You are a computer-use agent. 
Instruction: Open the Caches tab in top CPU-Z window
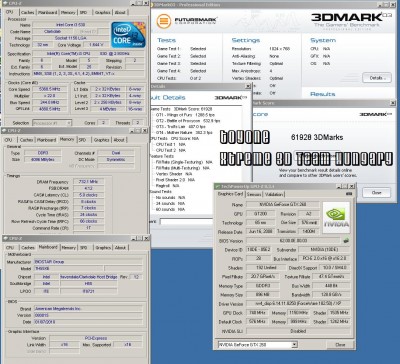point(27,12)
